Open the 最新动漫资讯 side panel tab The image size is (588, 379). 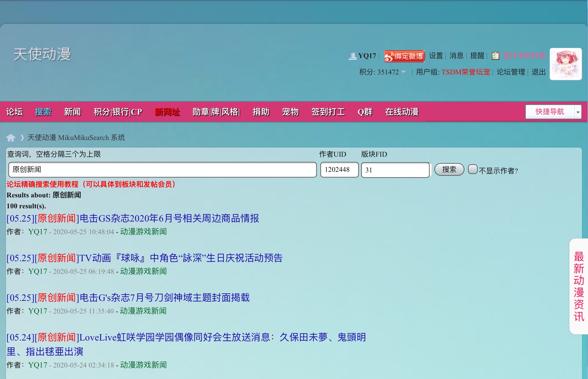pyautogui.click(x=579, y=286)
